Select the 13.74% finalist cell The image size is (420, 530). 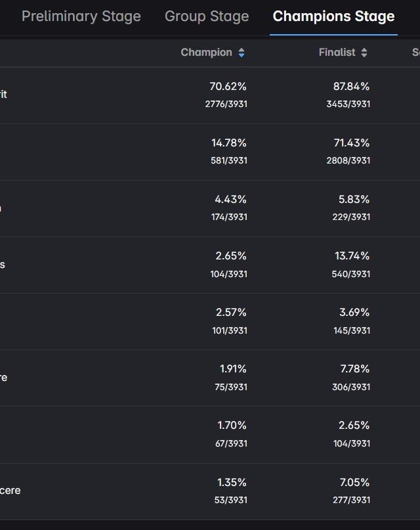tap(352, 256)
